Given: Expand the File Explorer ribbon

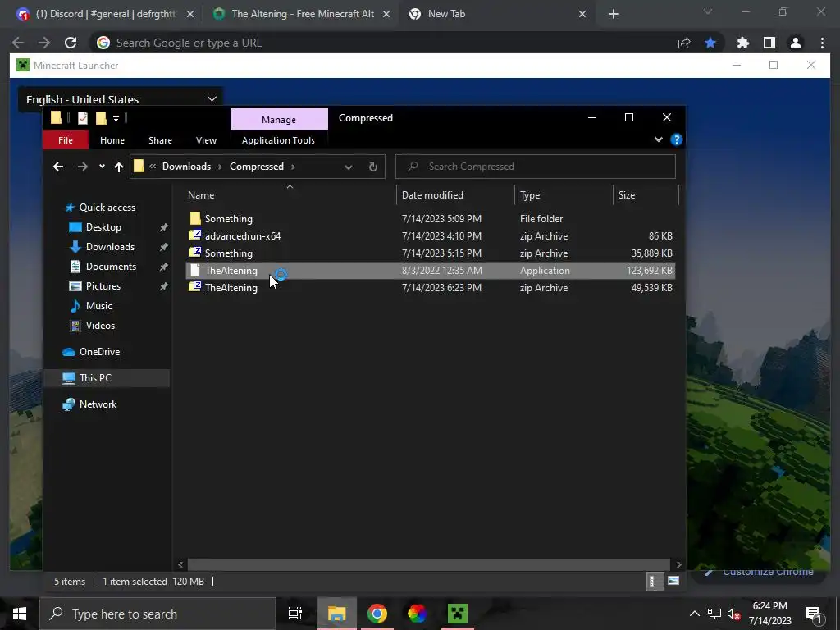Looking at the screenshot, I should click(x=659, y=139).
